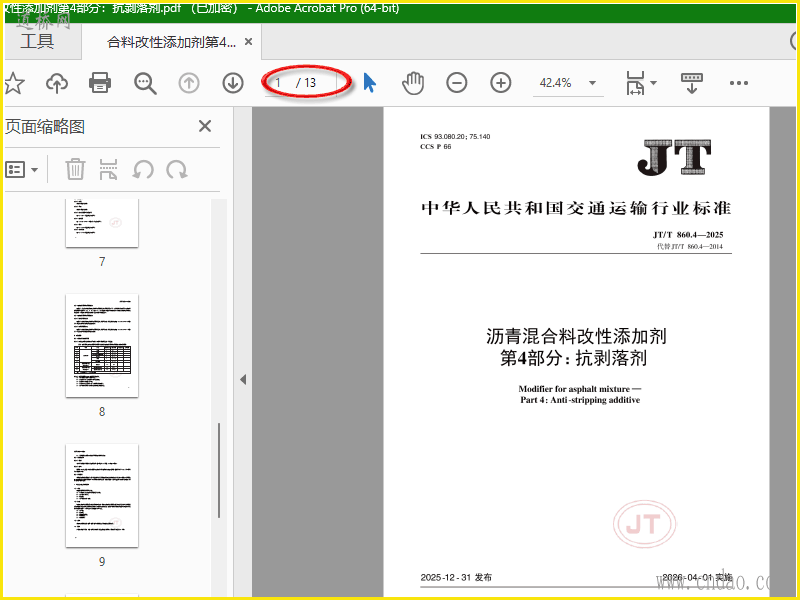Image resolution: width=800 pixels, height=600 pixels.
Task: Click the thumbnail panel print pages icon
Action: tap(108, 169)
